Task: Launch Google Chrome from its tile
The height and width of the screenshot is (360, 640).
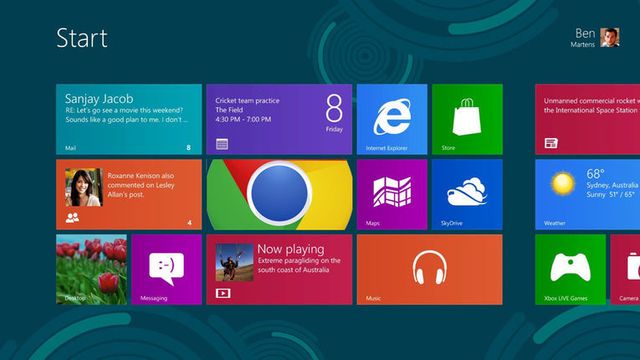Action: click(x=279, y=194)
